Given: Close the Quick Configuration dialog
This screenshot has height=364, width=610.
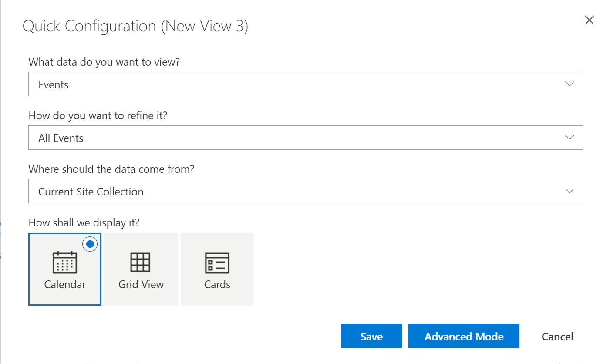Looking at the screenshot, I should (589, 20).
